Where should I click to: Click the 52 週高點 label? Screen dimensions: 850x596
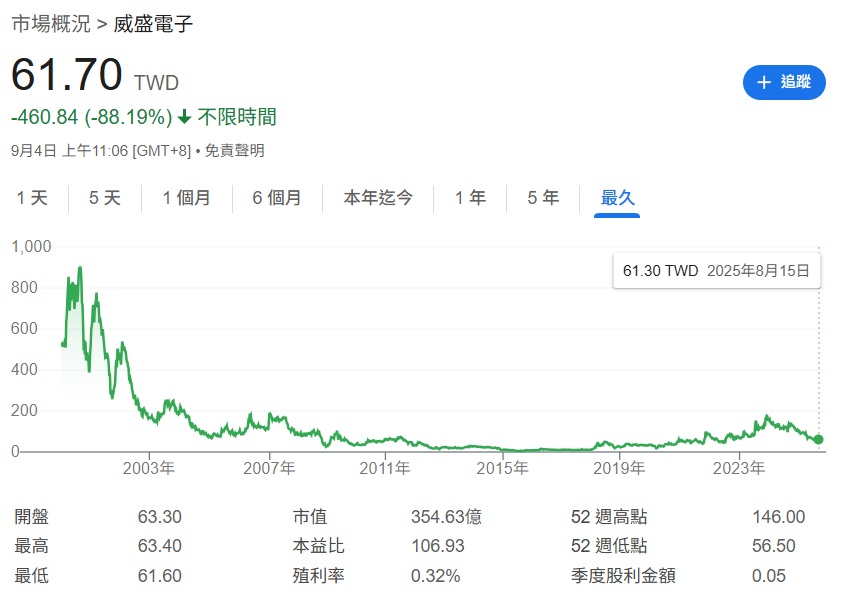coord(609,517)
